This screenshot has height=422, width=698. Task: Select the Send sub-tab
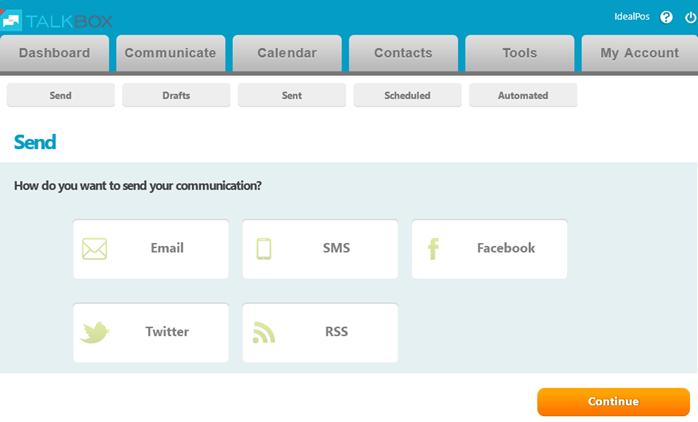point(61,95)
